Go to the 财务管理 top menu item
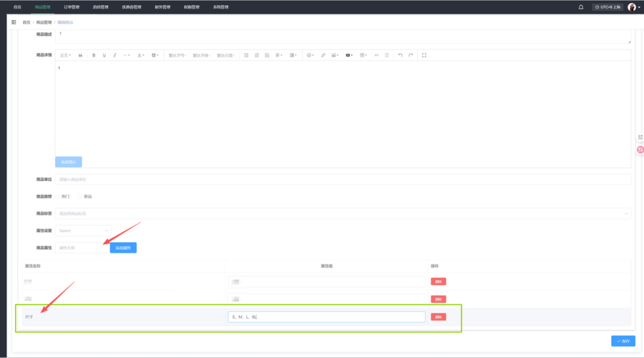The image size is (644, 358). (162, 7)
